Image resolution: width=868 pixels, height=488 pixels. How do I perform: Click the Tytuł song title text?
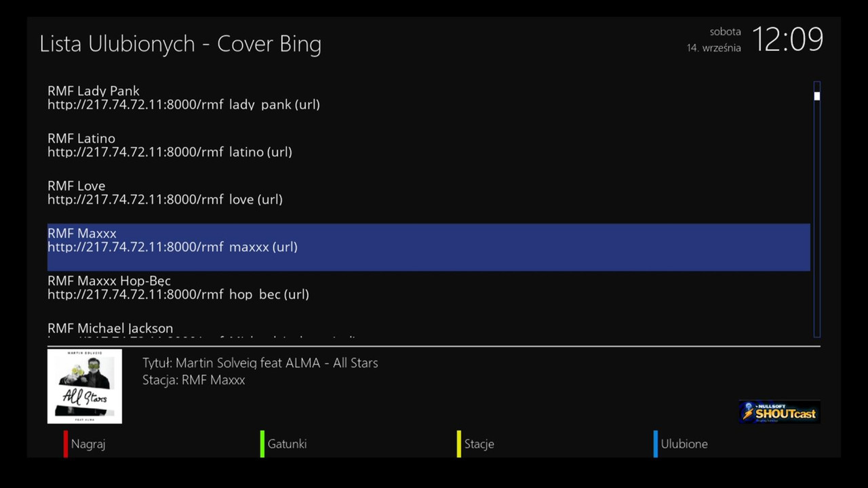(260, 363)
